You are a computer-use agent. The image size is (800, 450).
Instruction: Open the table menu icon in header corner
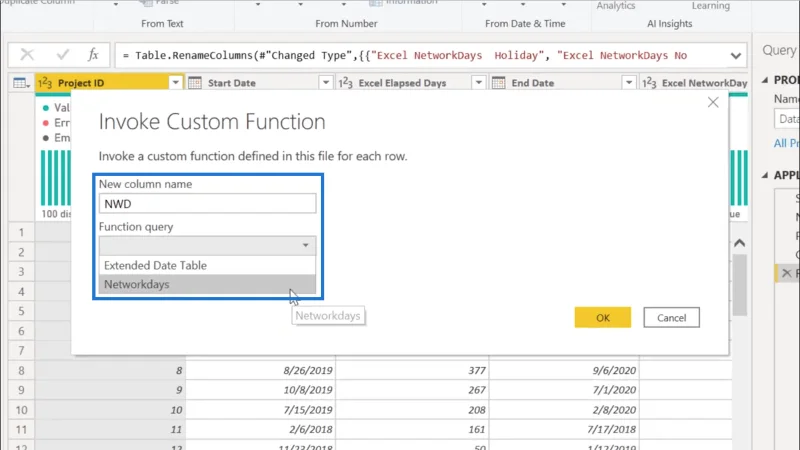tap(21, 83)
